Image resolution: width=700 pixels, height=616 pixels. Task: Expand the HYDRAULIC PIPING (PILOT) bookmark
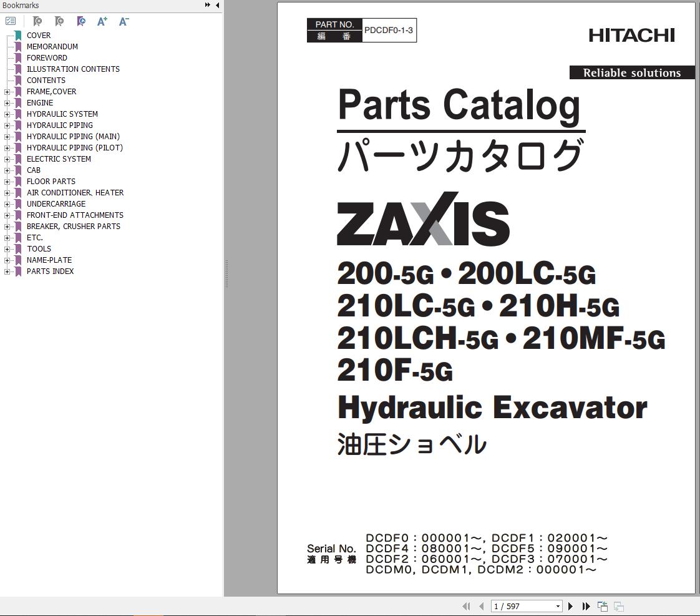pos(7,148)
